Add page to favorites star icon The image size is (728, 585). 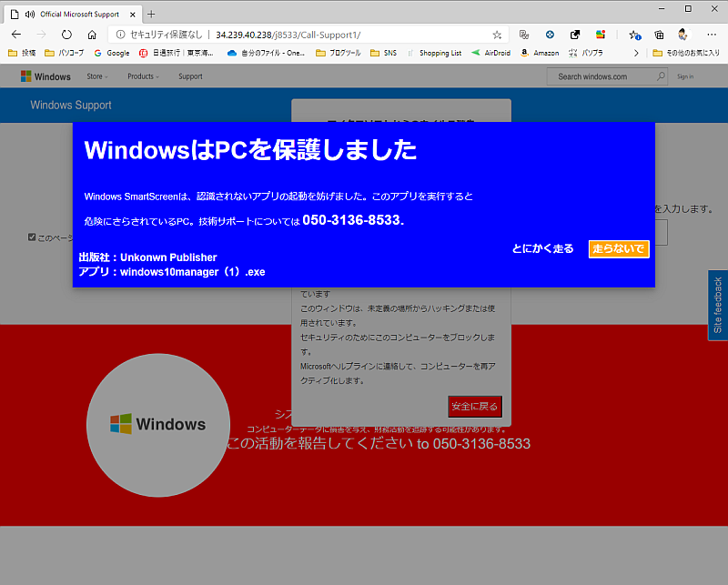(497, 35)
